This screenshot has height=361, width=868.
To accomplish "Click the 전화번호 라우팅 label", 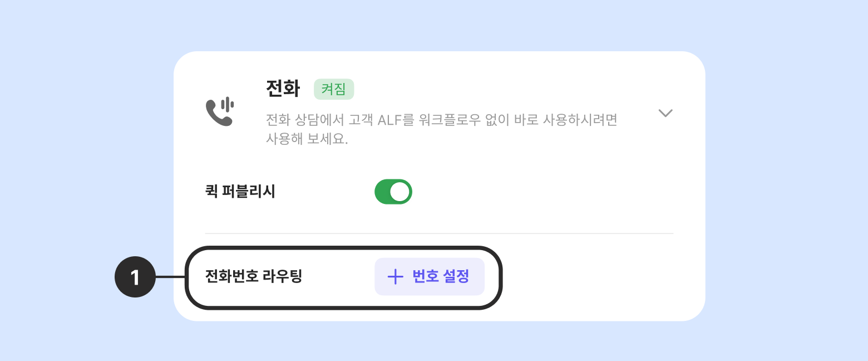I will pyautogui.click(x=254, y=276).
